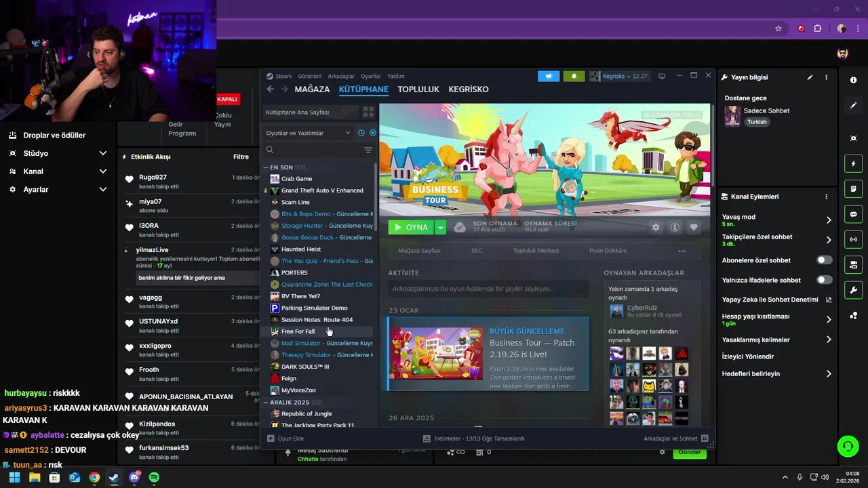Open the Görünüm menu in Steam
The width and height of the screenshot is (868, 488).
tap(310, 76)
